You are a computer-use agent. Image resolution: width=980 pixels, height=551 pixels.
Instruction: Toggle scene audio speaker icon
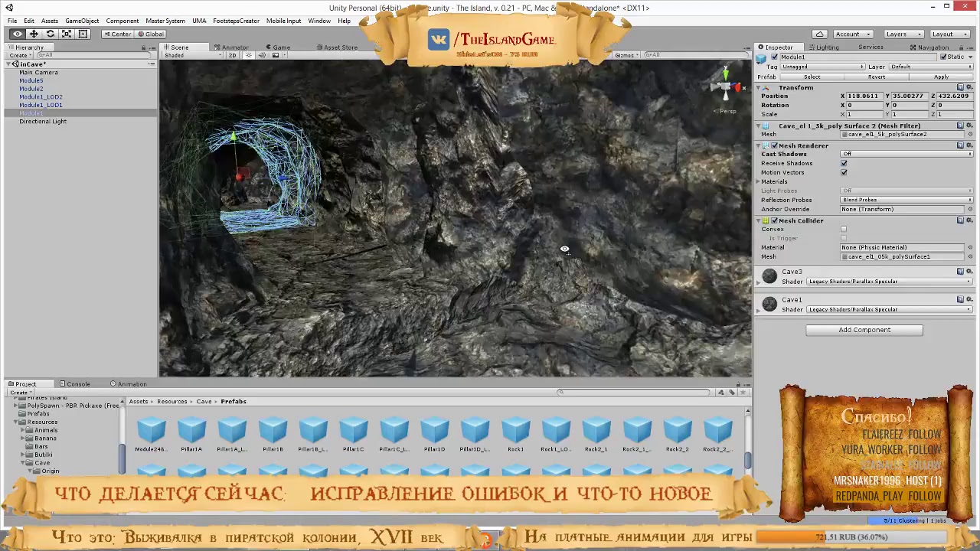coord(262,55)
